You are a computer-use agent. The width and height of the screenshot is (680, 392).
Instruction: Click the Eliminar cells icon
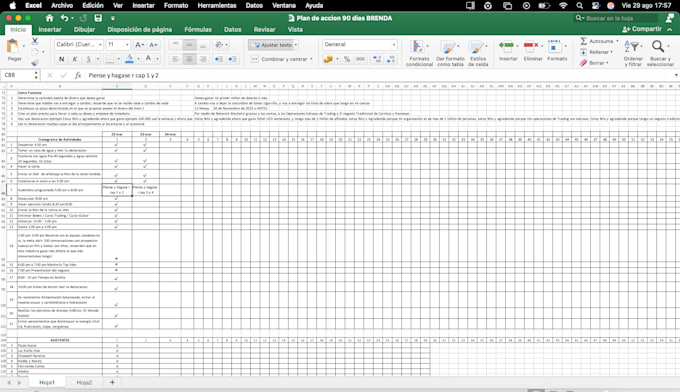tap(532, 46)
